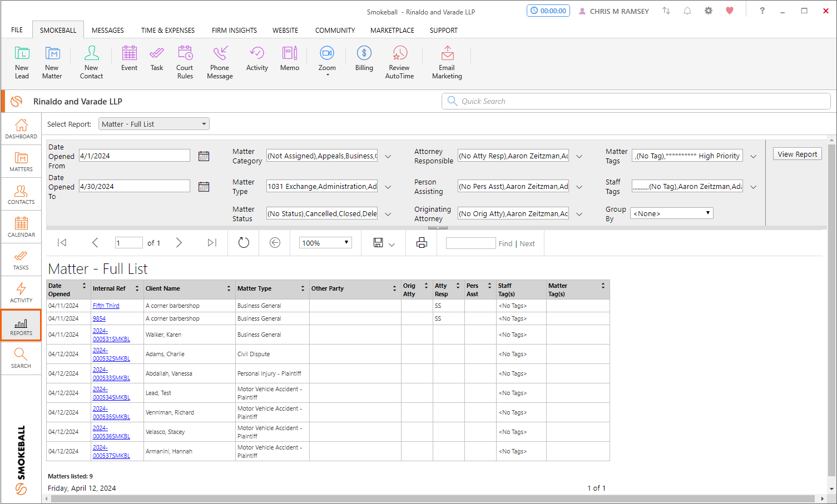Open the Select Report dropdown
The image size is (837, 504).
154,124
